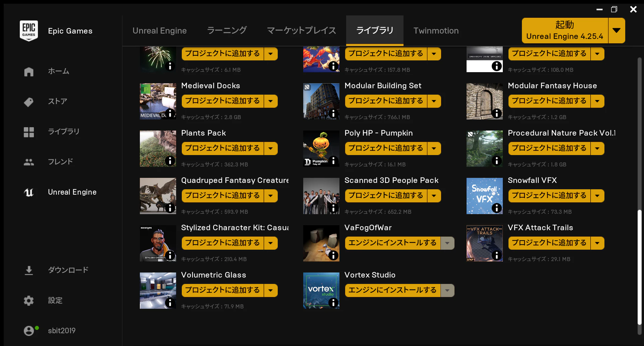
Task: Click the VFX Attack Trails title
Action: [x=540, y=228]
